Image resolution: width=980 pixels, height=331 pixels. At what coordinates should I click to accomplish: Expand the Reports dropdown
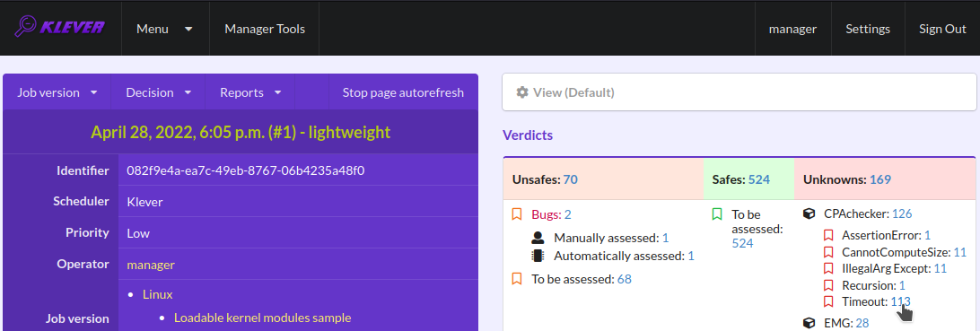(250, 92)
